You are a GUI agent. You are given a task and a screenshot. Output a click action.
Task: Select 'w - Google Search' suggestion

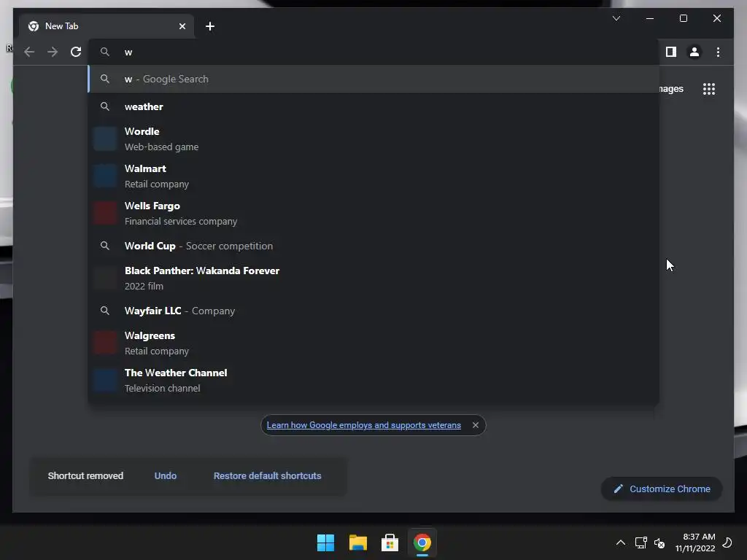(374, 79)
